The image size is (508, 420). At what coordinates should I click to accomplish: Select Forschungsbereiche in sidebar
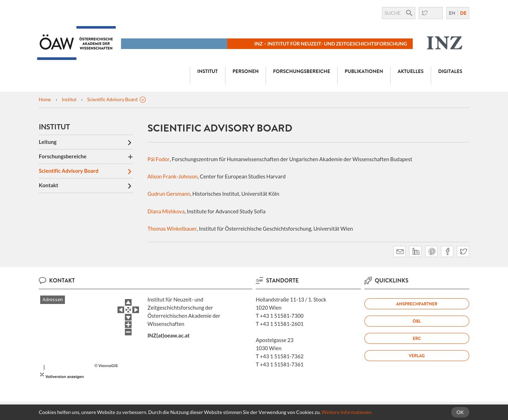62,157
